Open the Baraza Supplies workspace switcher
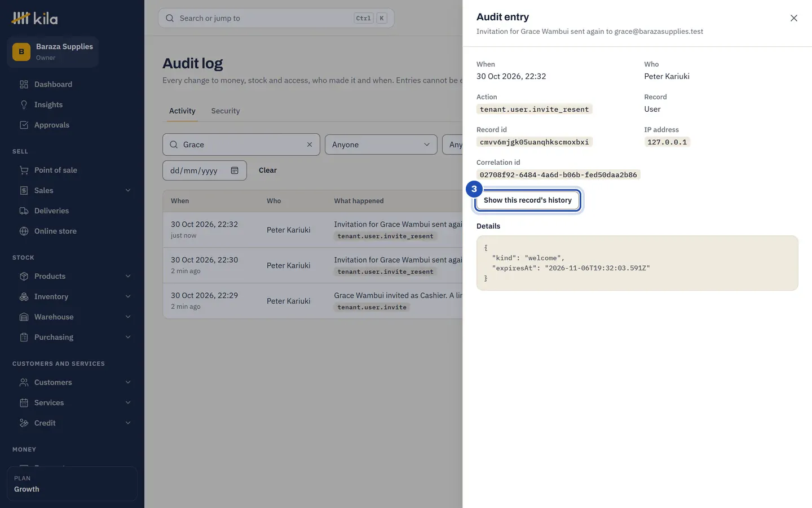812x508 pixels. 53,52
